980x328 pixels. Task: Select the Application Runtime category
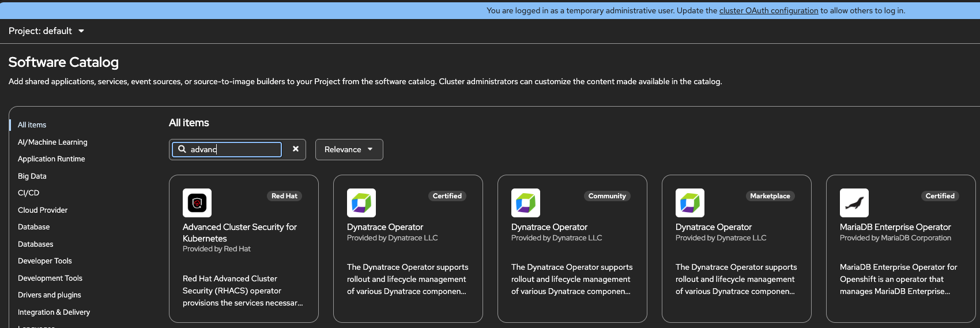pos(51,159)
